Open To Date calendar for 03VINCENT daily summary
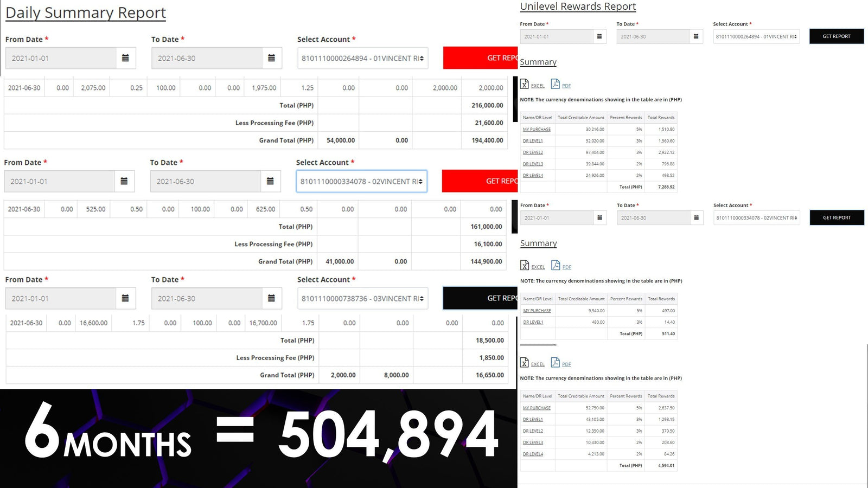Screen dimensions: 868x488 coord(271,298)
